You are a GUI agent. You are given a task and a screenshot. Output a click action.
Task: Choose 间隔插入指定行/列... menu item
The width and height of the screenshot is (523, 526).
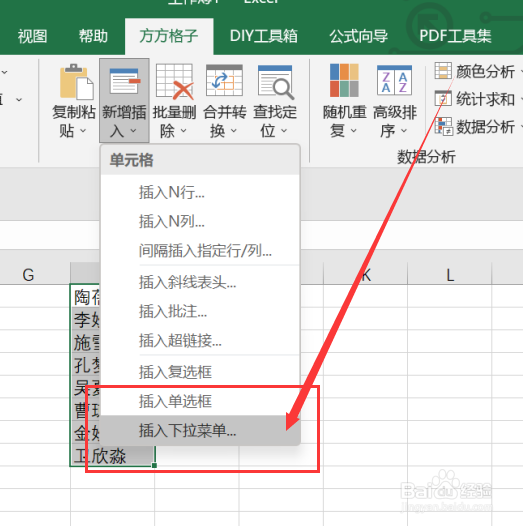[200, 250]
